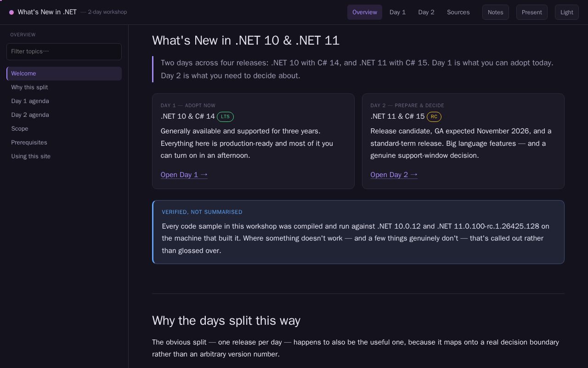Toggle the Notes button

coord(496,12)
